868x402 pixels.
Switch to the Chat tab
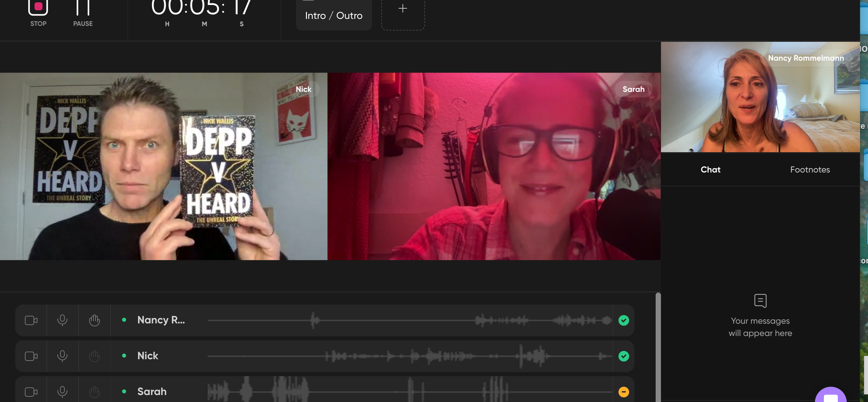pos(710,169)
